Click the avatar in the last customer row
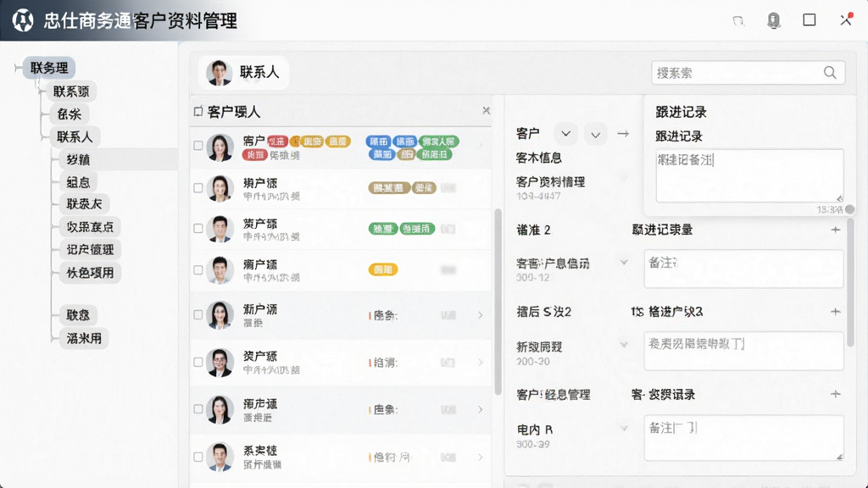 point(220,457)
